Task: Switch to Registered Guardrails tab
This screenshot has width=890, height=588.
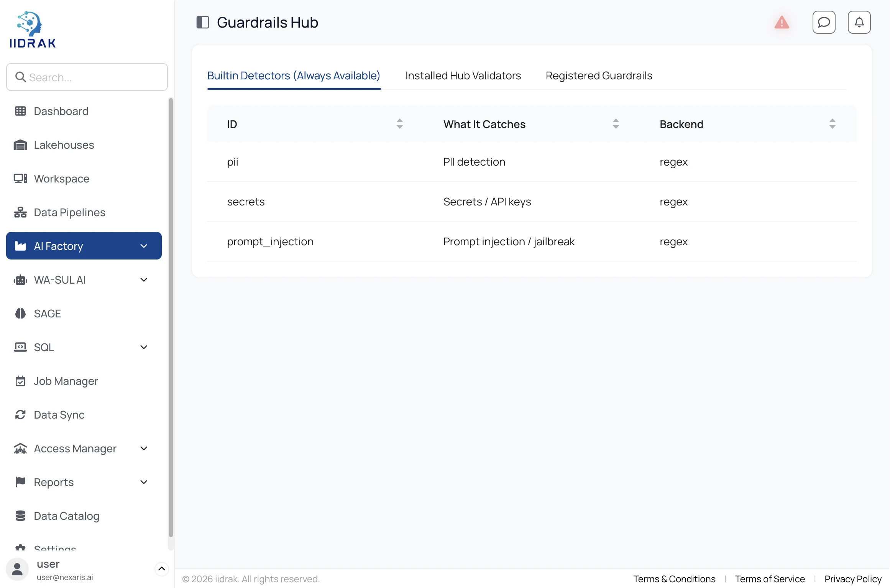Action: [x=599, y=76]
